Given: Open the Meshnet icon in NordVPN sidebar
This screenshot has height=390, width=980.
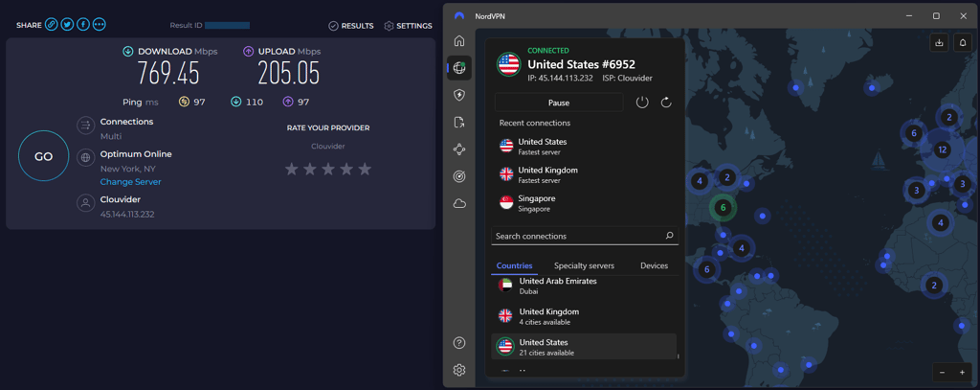Looking at the screenshot, I should coord(459,149).
